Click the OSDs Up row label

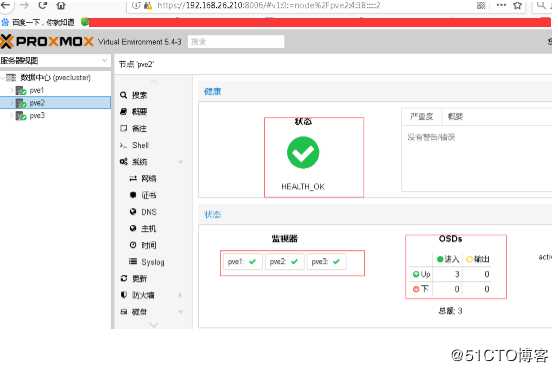(422, 274)
